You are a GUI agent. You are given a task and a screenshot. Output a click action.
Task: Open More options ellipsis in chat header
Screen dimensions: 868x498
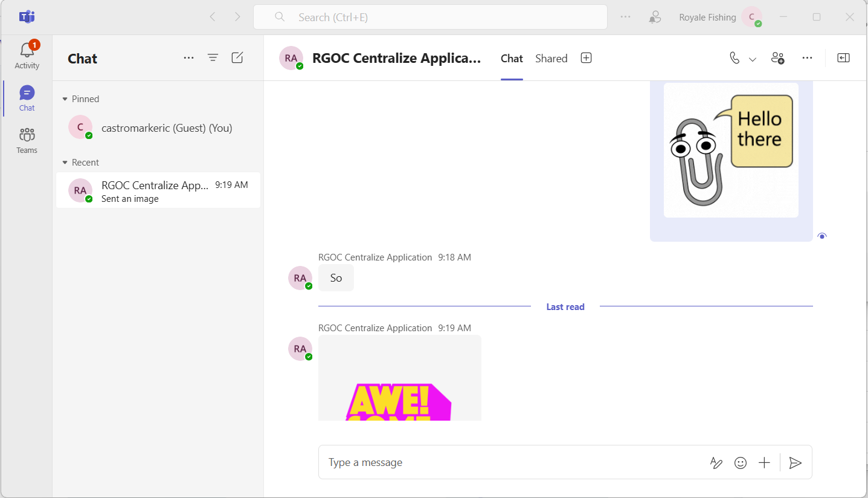click(807, 58)
